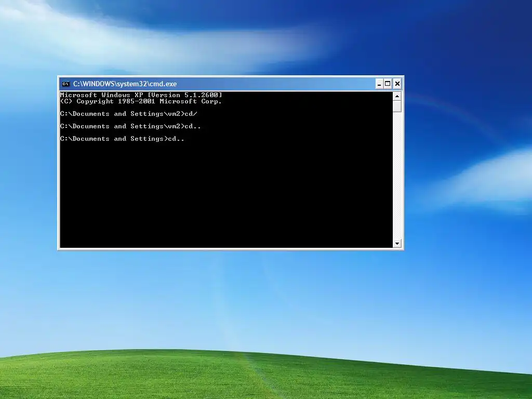
Task: Minimize the cmd.exe window
Action: [379, 84]
